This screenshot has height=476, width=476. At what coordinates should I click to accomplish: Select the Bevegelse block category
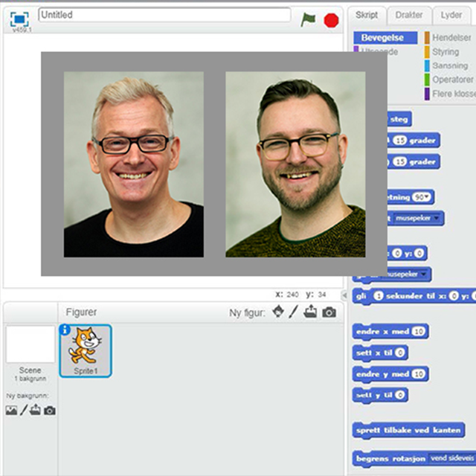click(x=385, y=38)
